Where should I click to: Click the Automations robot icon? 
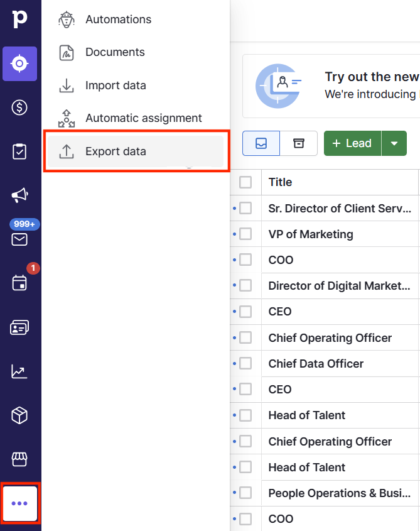click(67, 19)
